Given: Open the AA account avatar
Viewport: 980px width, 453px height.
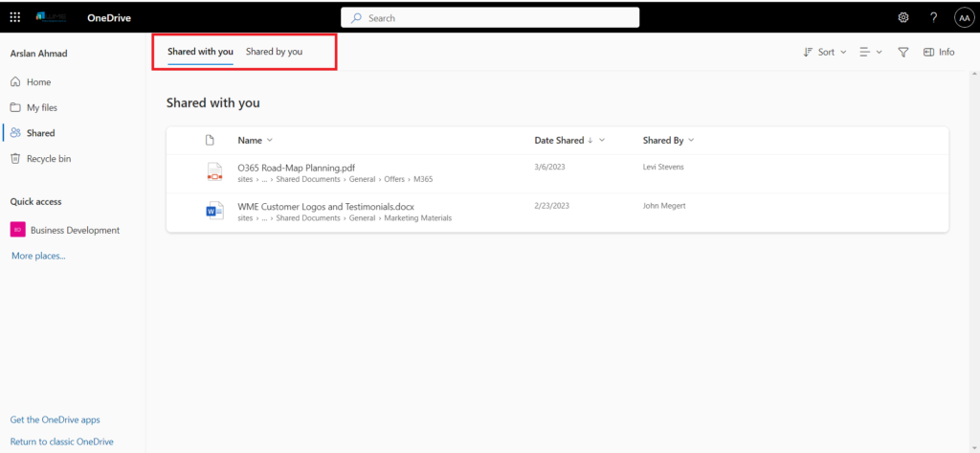Looking at the screenshot, I should 964,18.
